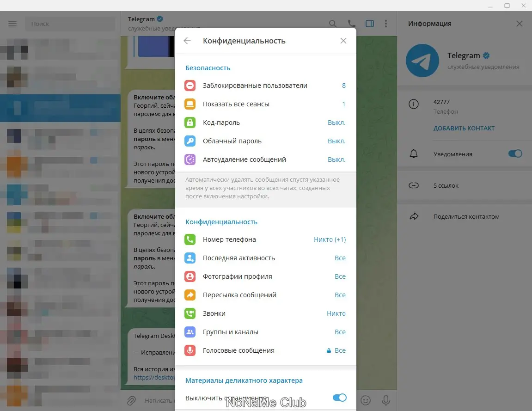
Task: Close the Информация panel
Action: (x=520, y=24)
